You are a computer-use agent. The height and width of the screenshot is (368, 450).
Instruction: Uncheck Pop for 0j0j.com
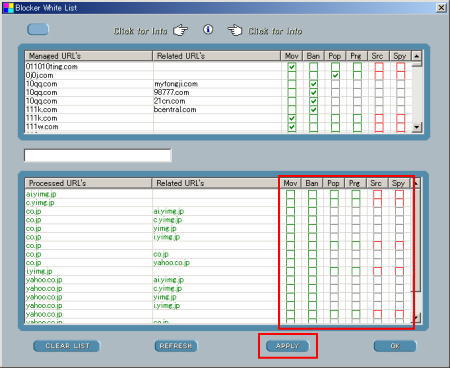(335, 75)
